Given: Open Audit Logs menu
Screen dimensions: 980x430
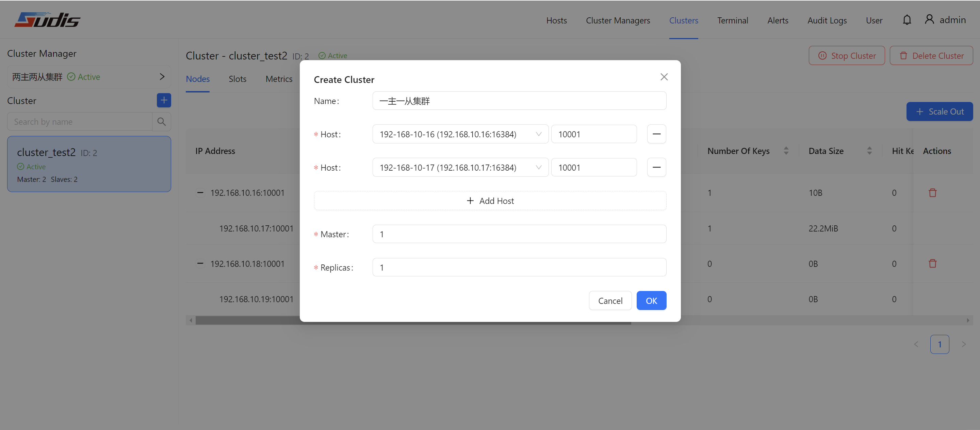Looking at the screenshot, I should coord(827,20).
